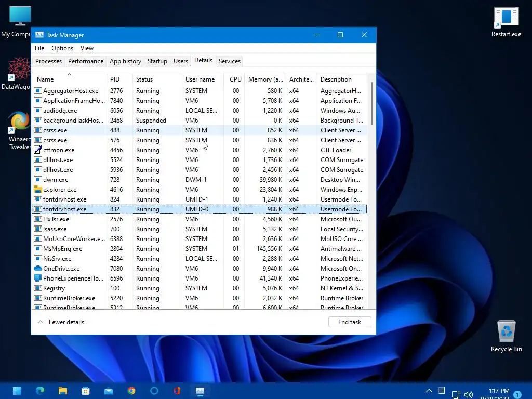Click the MsMpEng.exe process icon
This screenshot has width=532, height=399.
point(37,249)
